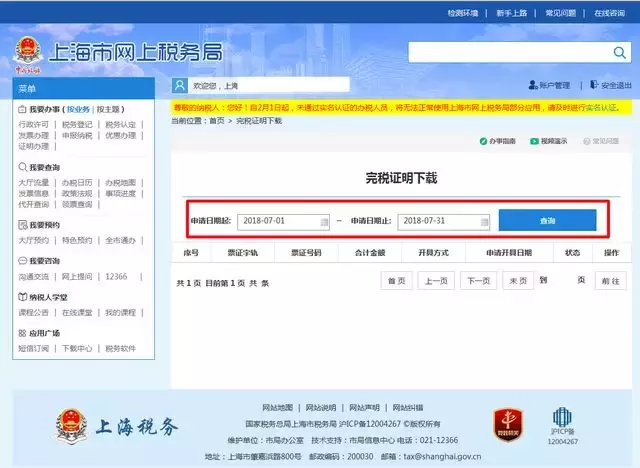This screenshot has width=640, height=468.
Task: Open 发票信息 query link
Action: click(33, 193)
